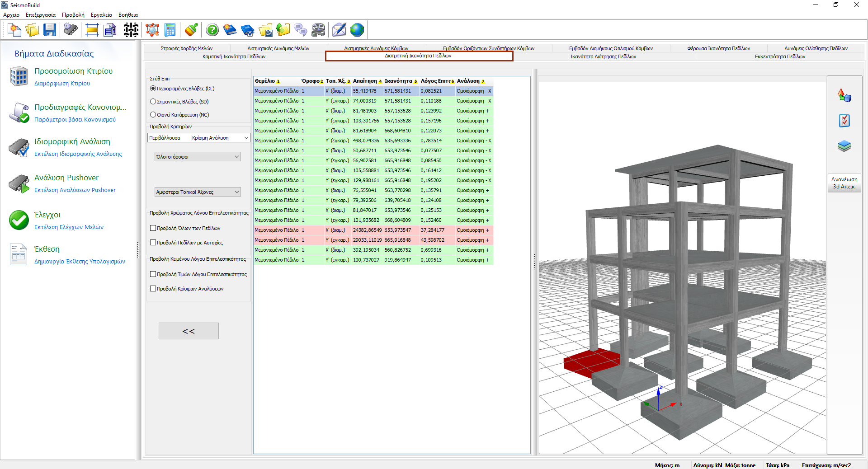868x469 pixels.
Task: Open the Εργαλεία menu
Action: coord(101,15)
